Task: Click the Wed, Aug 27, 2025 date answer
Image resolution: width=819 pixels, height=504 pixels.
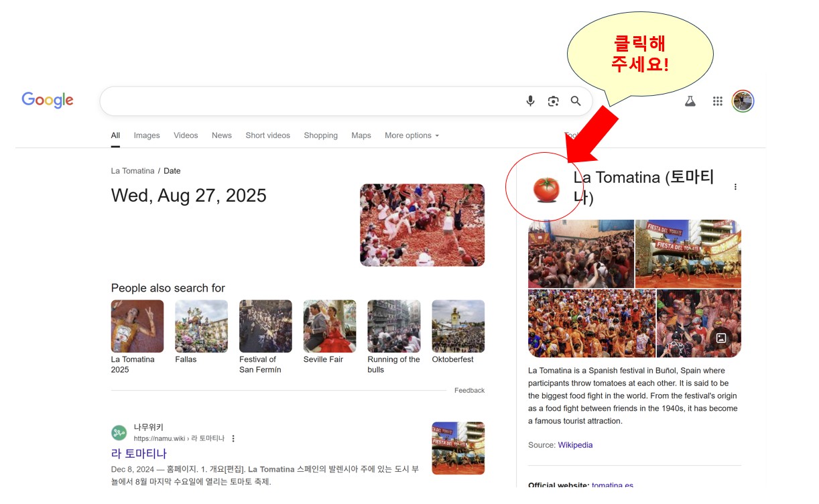Action: pos(189,196)
